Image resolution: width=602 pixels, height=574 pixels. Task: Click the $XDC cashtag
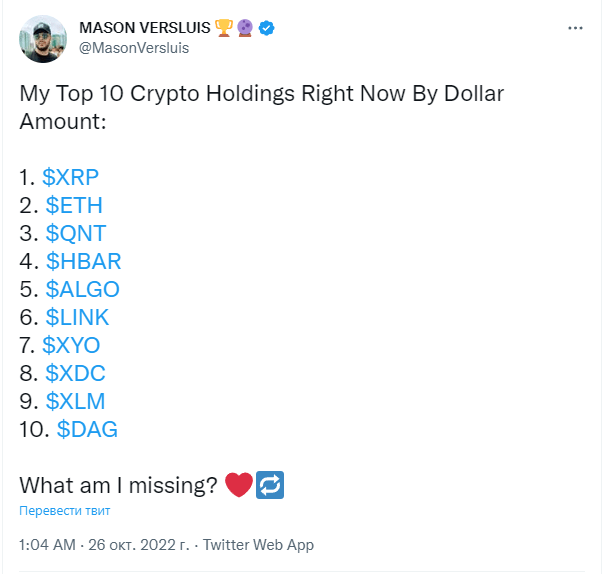75,373
